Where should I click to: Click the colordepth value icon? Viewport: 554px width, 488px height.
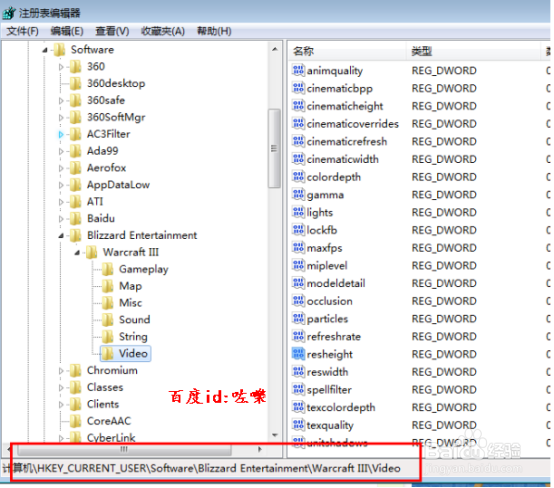coord(298,177)
